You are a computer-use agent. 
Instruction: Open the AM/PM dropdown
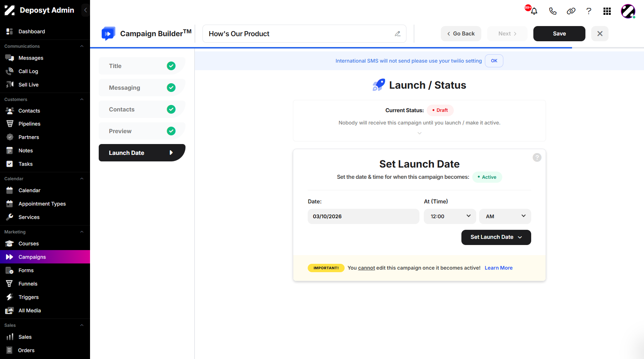(x=505, y=216)
